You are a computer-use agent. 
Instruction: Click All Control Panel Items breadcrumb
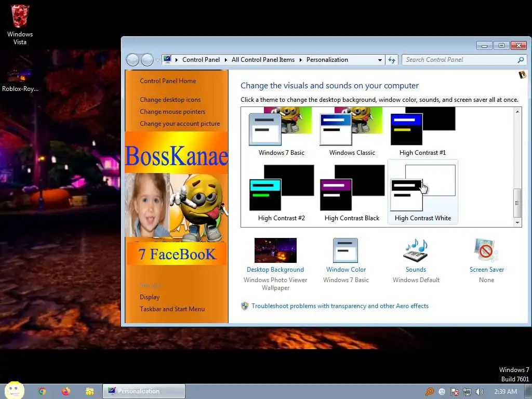[x=263, y=60]
